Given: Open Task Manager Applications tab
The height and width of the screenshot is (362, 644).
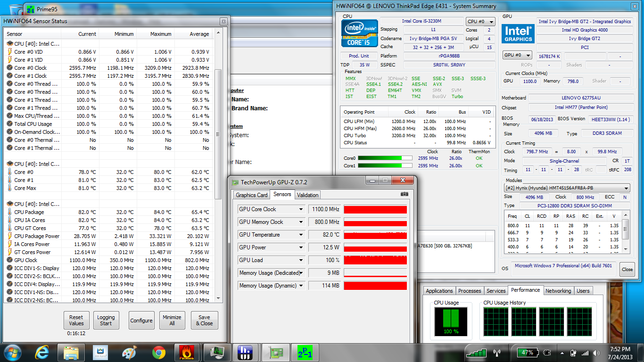Looking at the screenshot, I should pos(439,291).
